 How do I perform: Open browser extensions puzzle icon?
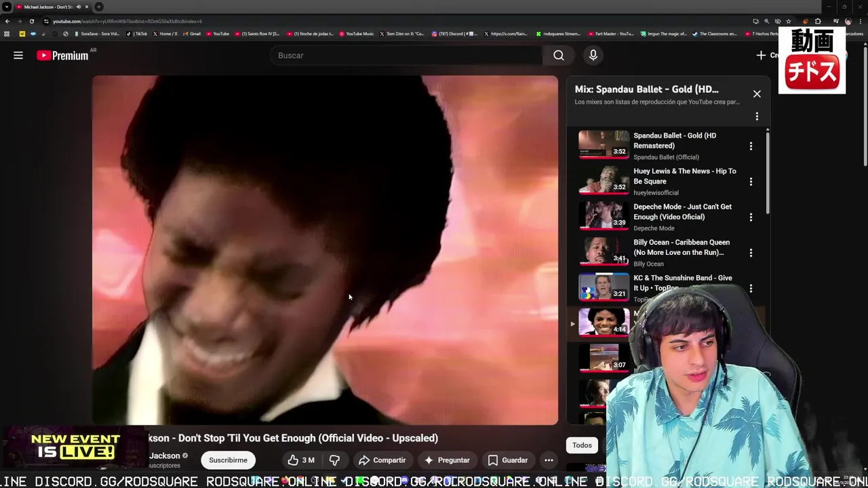pyautogui.click(x=818, y=21)
